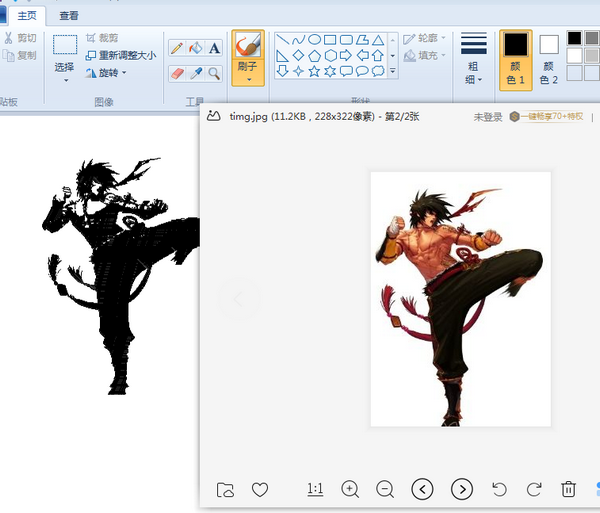Rotate image counterclockwise in viewer
The height and width of the screenshot is (513, 600).
(499, 489)
